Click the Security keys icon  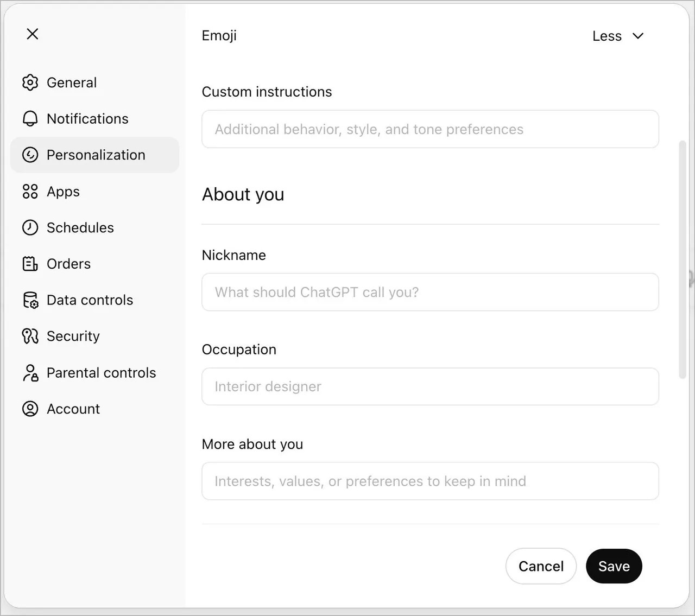pyautogui.click(x=30, y=336)
